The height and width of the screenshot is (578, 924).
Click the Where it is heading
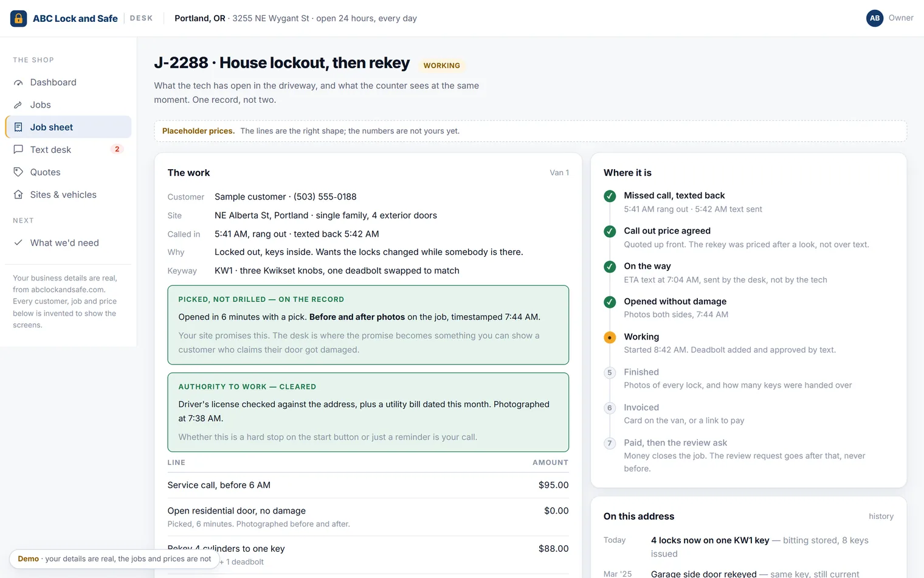(x=627, y=173)
